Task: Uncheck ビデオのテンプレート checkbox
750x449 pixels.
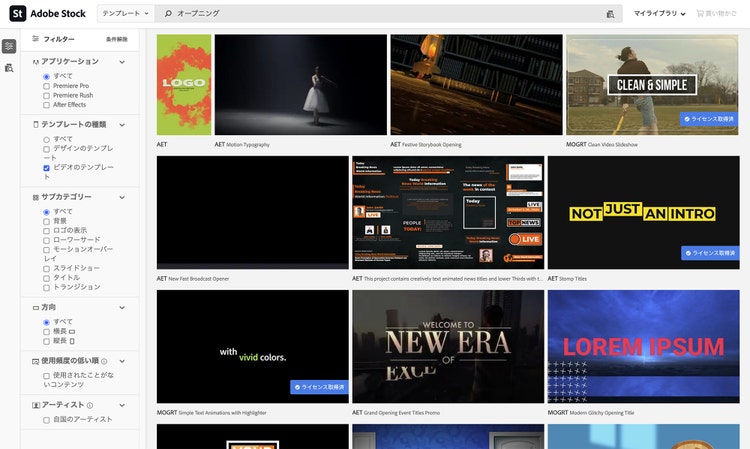Action: click(46, 168)
